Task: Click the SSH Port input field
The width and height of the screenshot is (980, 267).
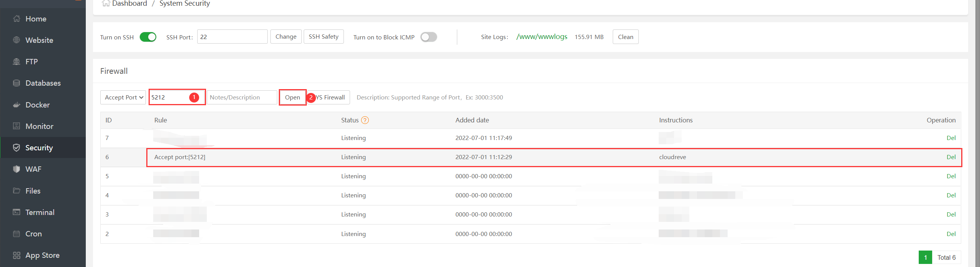Action: (232, 37)
